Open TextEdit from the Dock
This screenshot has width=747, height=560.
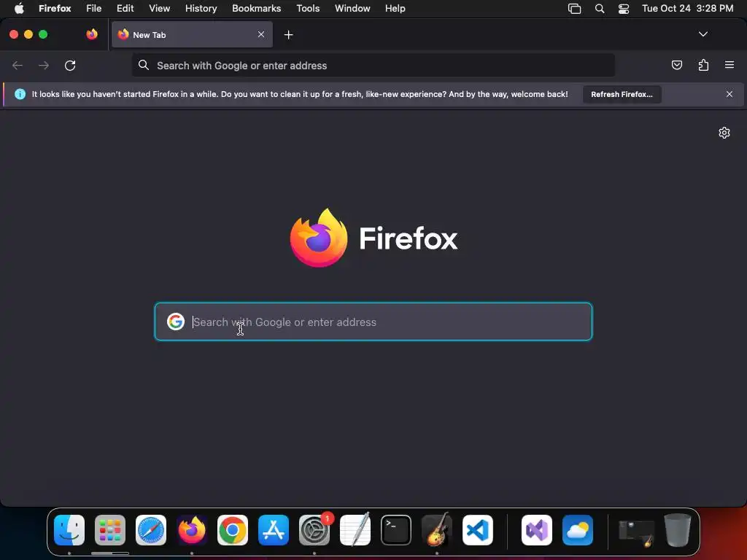pyautogui.click(x=355, y=530)
